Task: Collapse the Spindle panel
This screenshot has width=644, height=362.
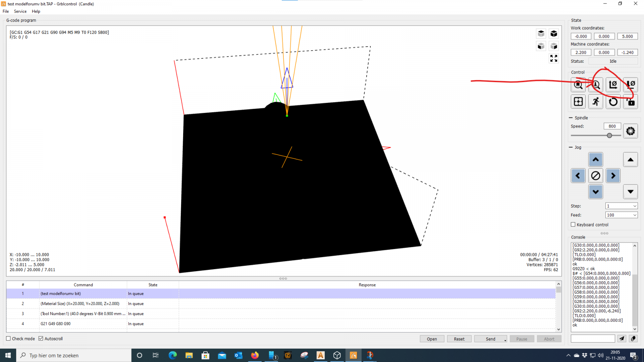Action: click(x=571, y=118)
